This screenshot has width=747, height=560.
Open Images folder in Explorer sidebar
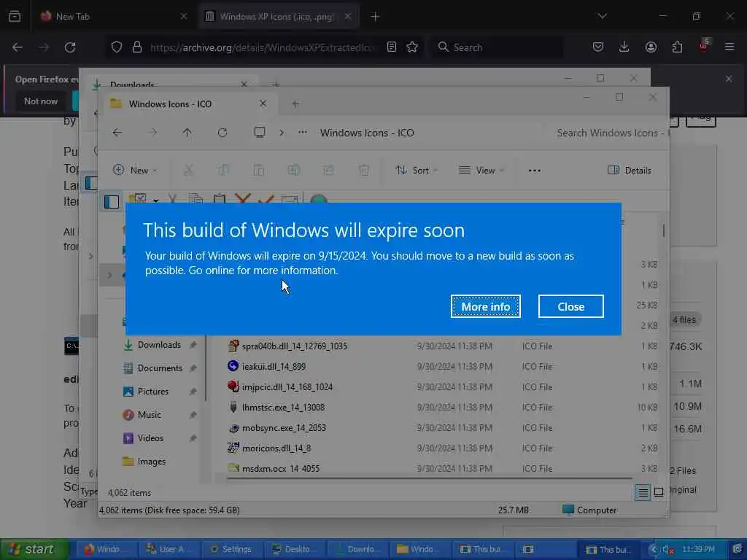click(x=152, y=462)
